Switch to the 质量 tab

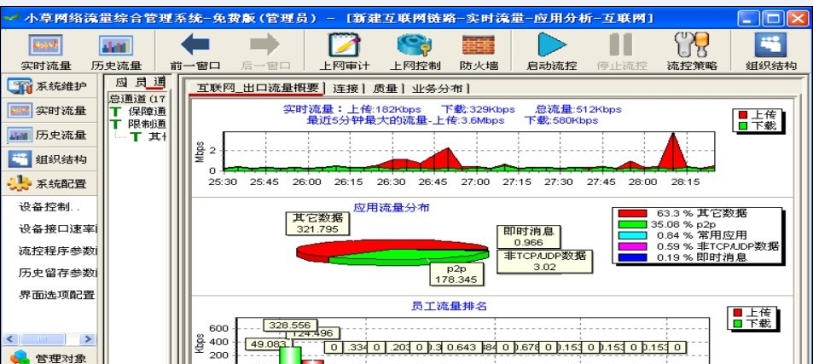tap(385, 89)
